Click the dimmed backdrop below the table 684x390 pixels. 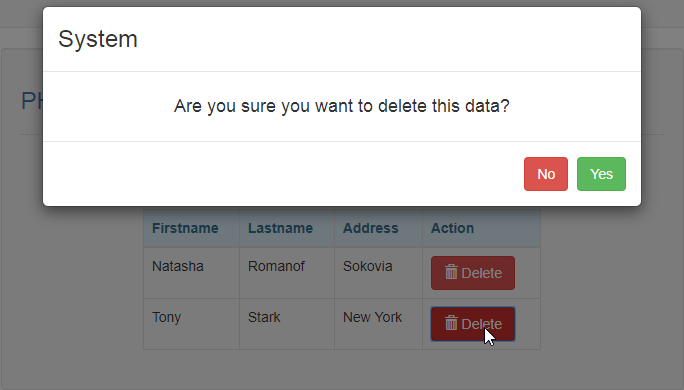(342, 371)
